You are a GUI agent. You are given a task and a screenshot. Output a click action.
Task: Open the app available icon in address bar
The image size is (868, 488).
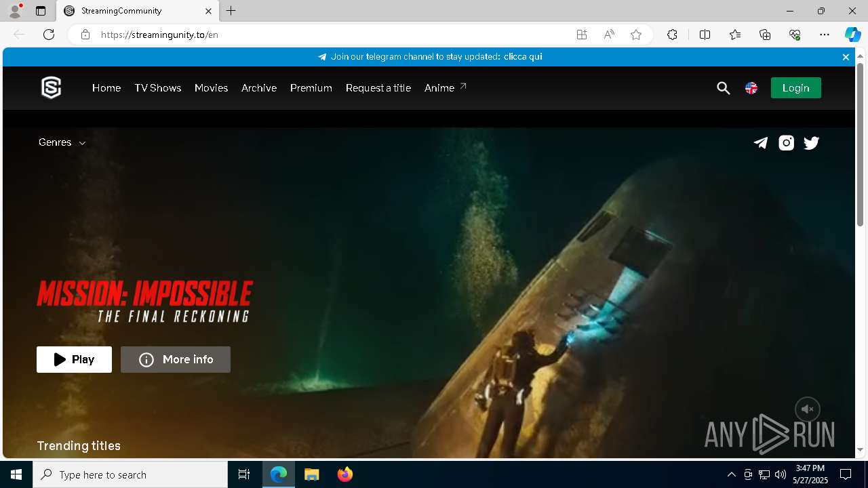[x=582, y=35]
